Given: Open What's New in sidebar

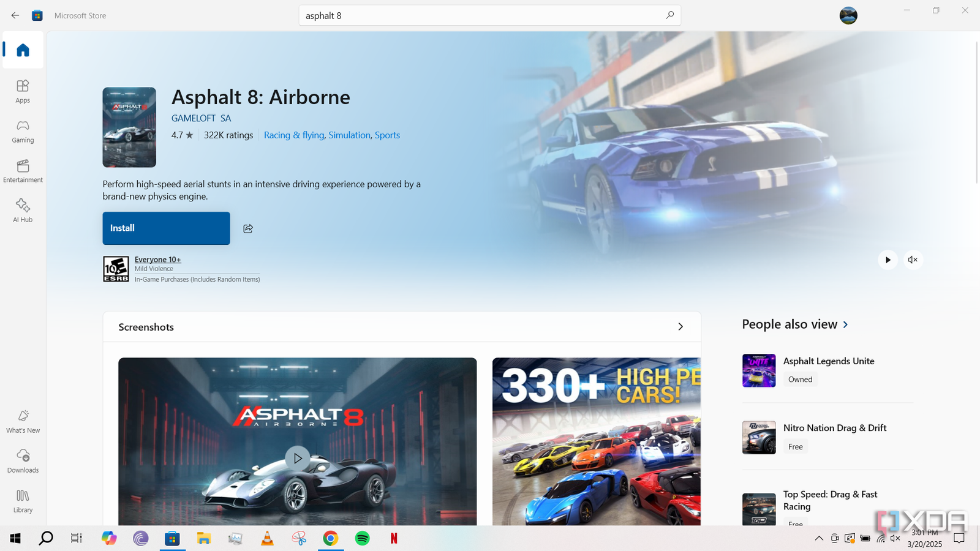Looking at the screenshot, I should 23,421.
